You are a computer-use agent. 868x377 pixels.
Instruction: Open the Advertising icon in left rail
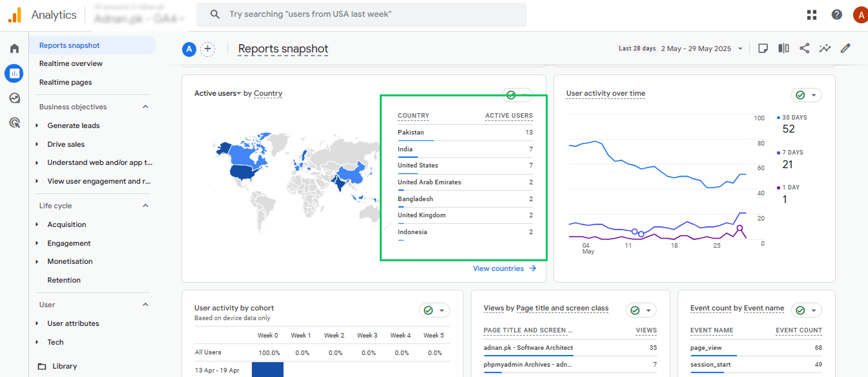[x=14, y=122]
